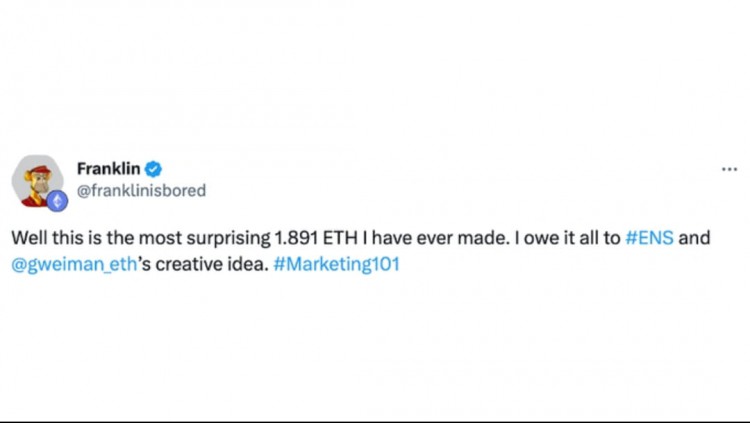The image size is (750, 423).
Task: Click the black bar along the bottom edge
Action: [x=375, y=422]
